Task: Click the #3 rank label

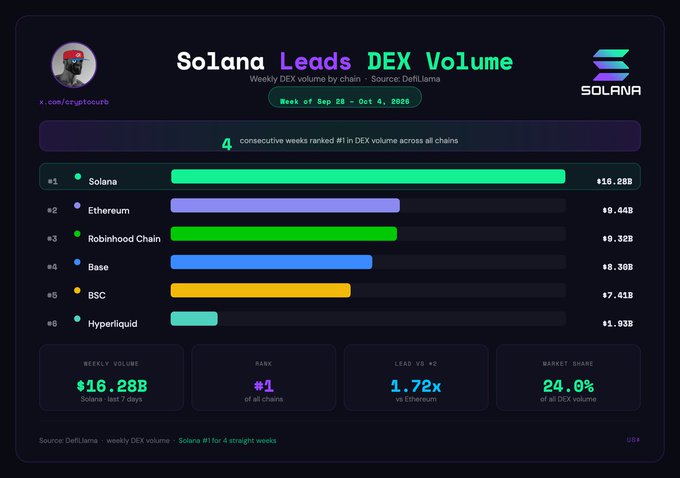Action: (52, 239)
